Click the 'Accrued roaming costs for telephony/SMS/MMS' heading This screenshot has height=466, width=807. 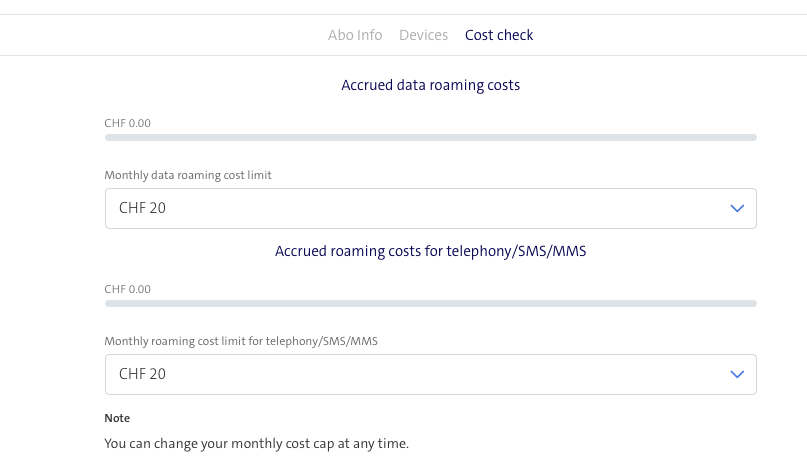[431, 251]
